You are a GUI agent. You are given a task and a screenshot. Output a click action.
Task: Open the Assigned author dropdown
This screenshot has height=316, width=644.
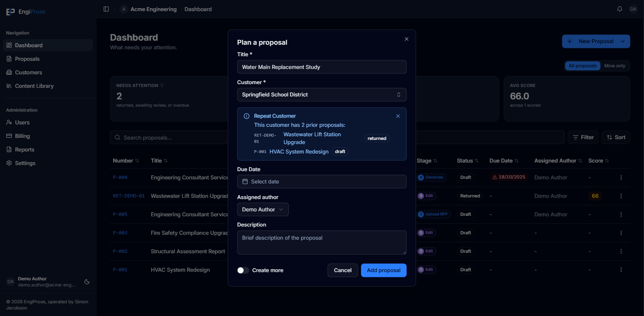[x=263, y=210]
